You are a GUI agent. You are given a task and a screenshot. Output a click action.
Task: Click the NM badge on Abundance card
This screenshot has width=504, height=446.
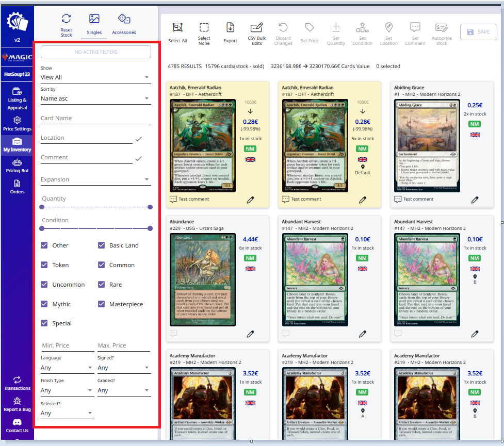250,258
